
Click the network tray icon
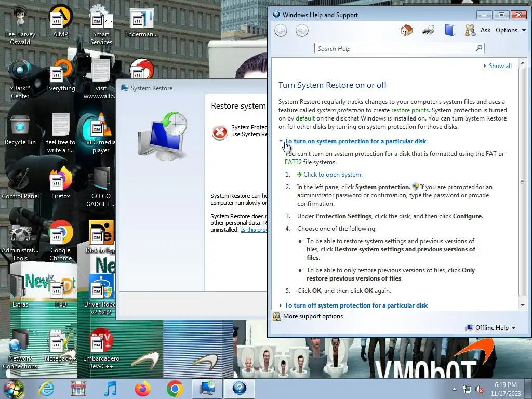tap(467, 389)
